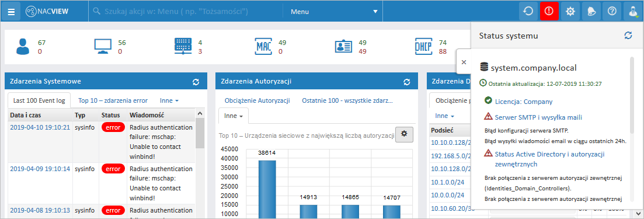Click the 38614 chart bar
The image size is (644, 219).
(x=267, y=189)
